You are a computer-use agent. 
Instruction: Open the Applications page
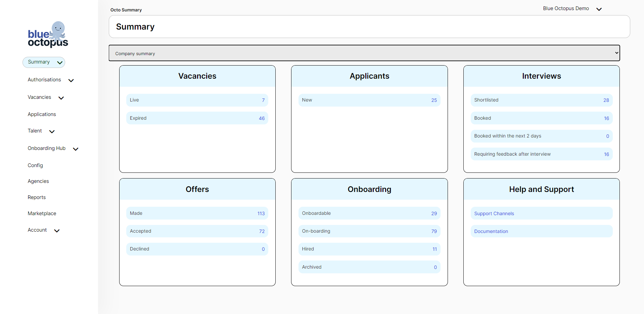[42, 114]
